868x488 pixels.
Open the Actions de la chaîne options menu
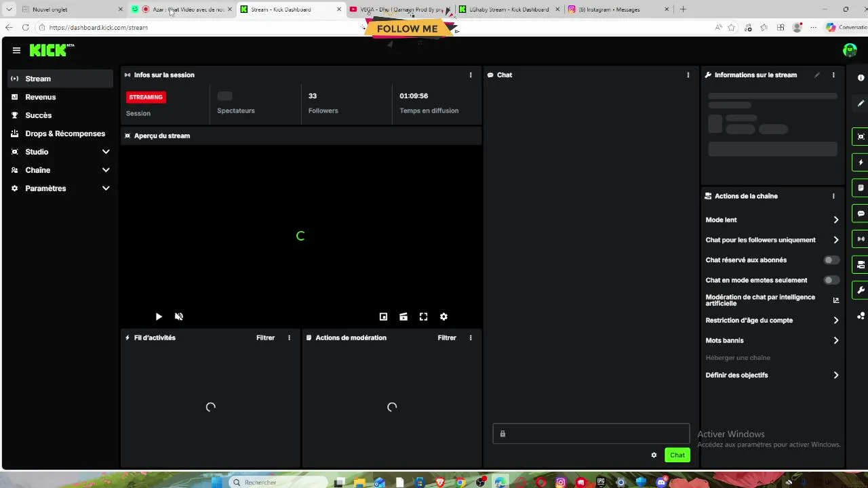click(x=833, y=196)
